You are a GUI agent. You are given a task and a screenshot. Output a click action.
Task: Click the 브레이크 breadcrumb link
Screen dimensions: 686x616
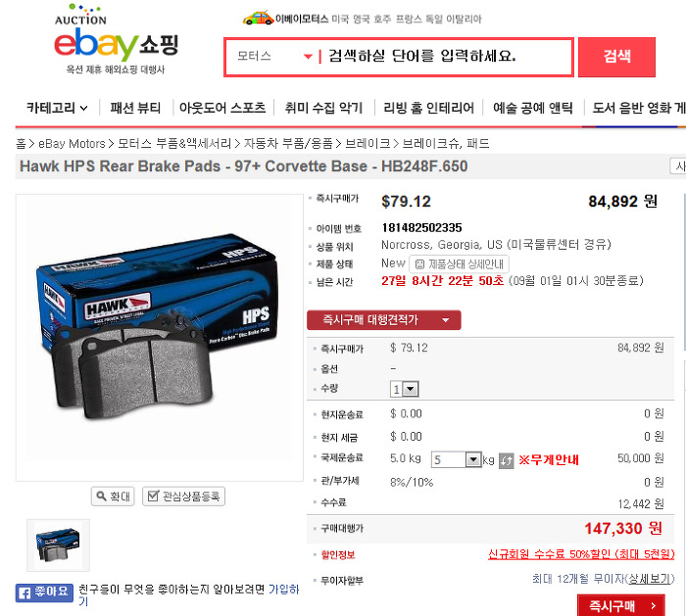pyautogui.click(x=367, y=143)
